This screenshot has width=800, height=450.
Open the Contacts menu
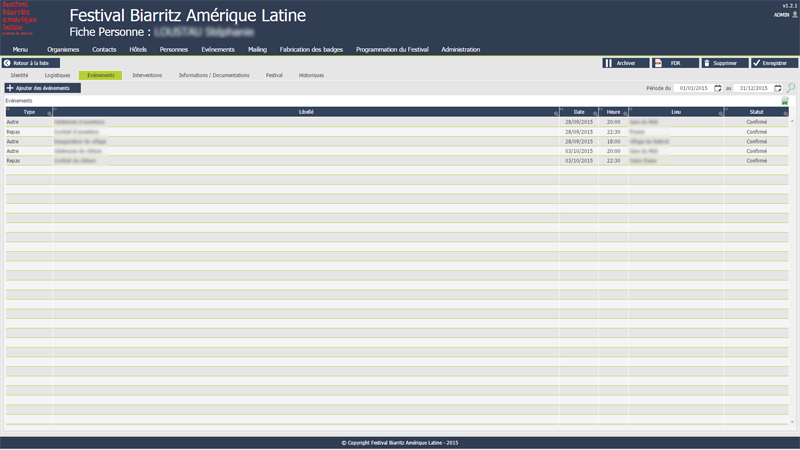click(x=104, y=49)
